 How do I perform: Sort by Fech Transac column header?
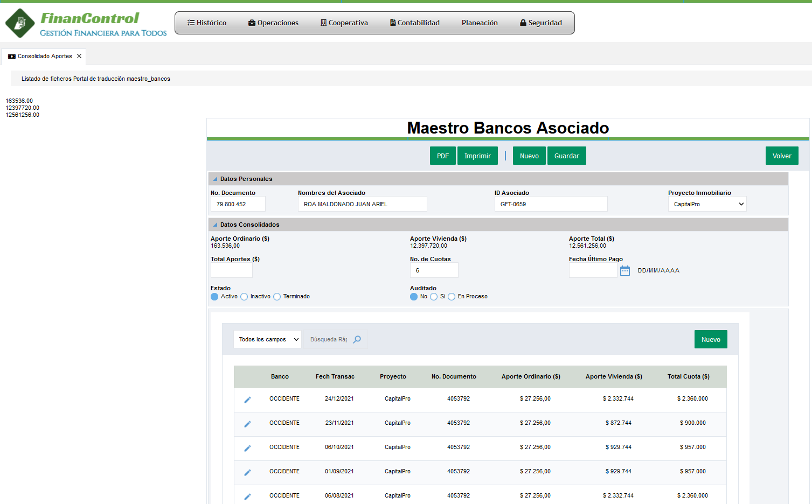[x=335, y=376]
